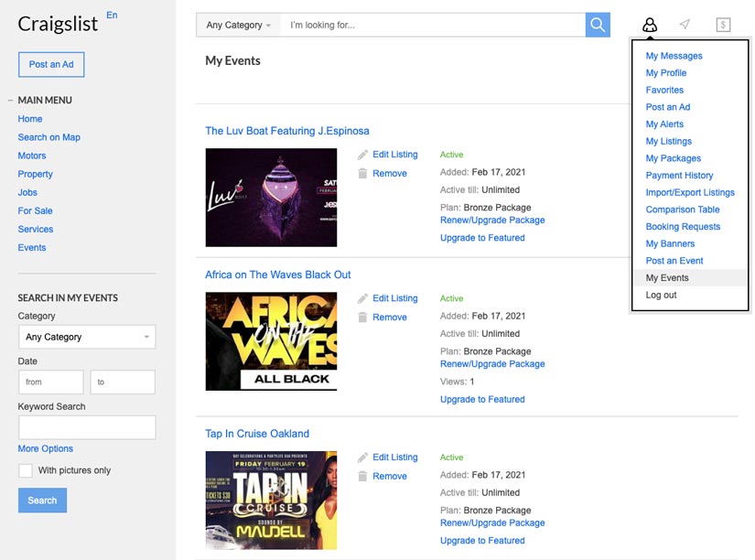The width and height of the screenshot is (755, 560).
Task: Click the blue Search button in sidebar
Action: tap(42, 501)
